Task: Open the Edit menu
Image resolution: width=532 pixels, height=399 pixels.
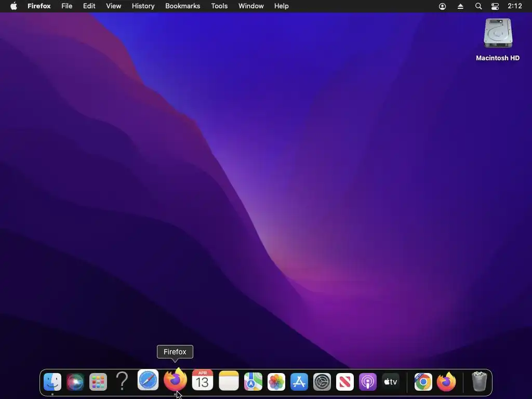Action: (89, 6)
